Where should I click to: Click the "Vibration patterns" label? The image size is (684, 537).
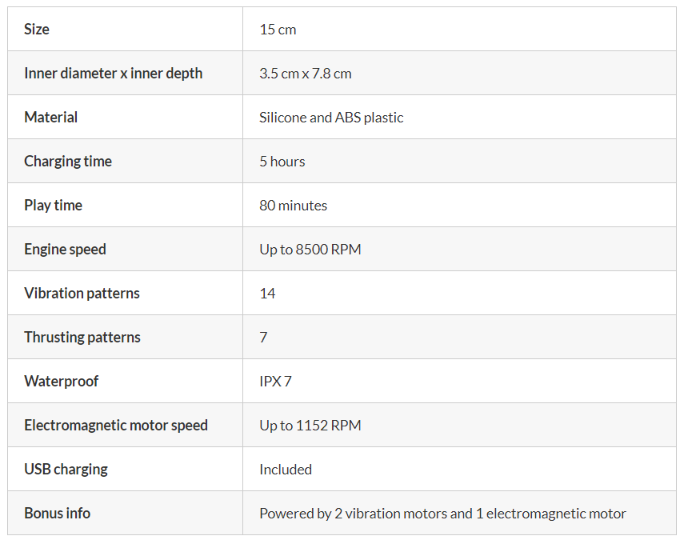82,293
